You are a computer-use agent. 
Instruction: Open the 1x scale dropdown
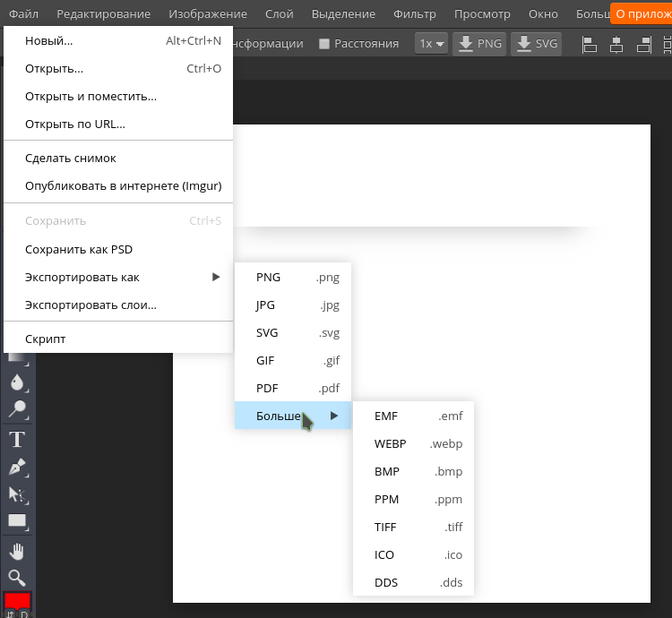point(431,44)
